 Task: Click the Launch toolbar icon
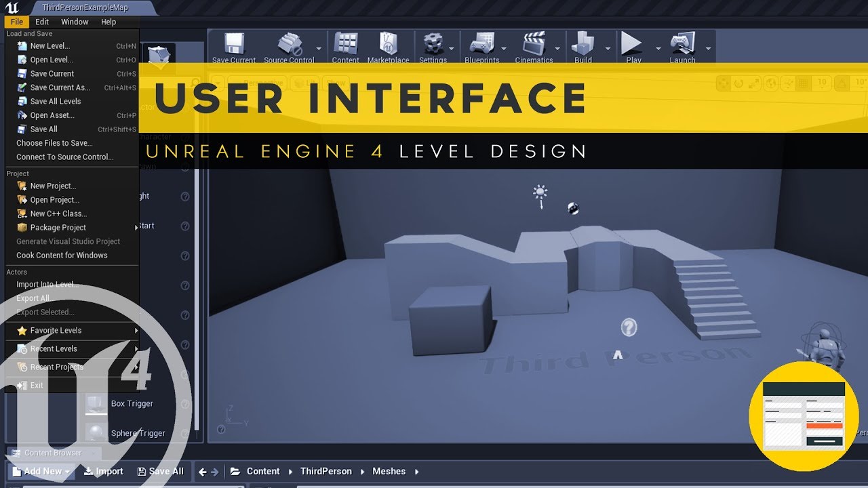(682, 47)
